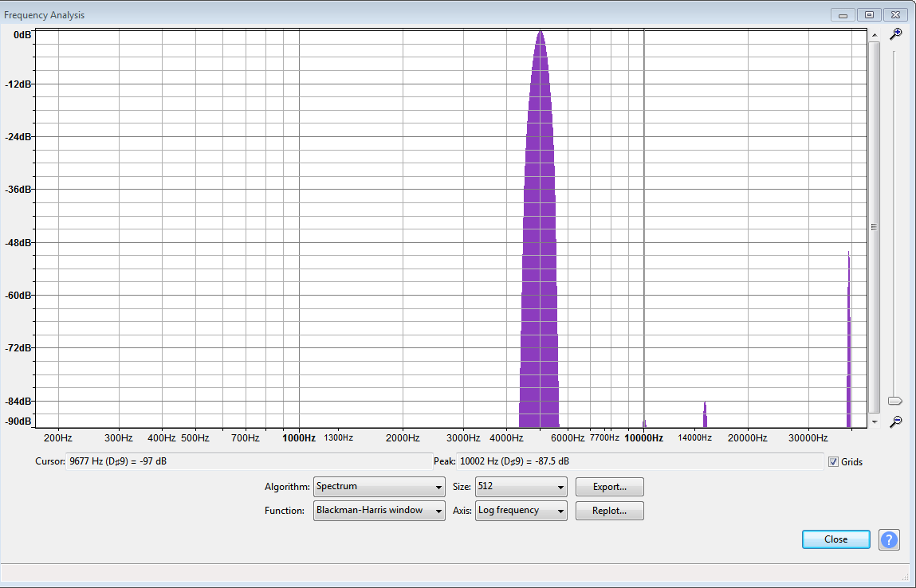Open the Size 512 dropdown
This screenshot has width=916, height=588.
point(521,486)
